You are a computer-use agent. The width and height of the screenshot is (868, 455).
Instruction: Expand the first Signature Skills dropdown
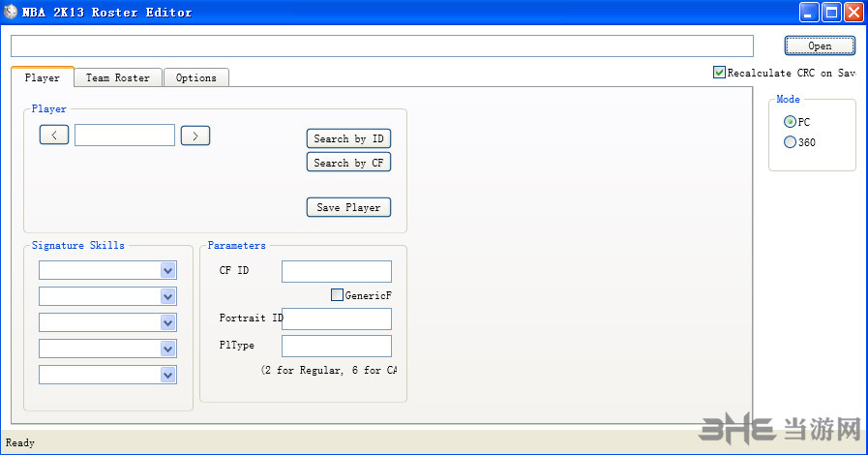[x=168, y=271]
